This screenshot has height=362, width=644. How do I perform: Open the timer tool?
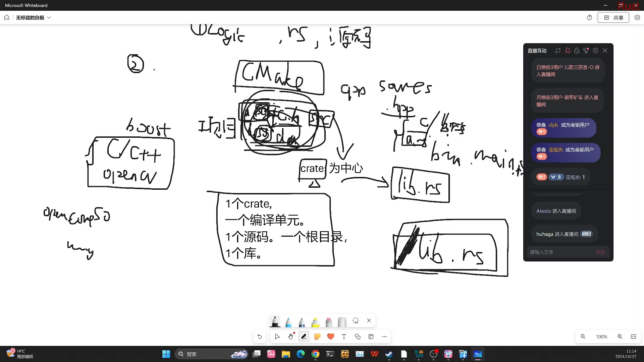(x=590, y=17)
